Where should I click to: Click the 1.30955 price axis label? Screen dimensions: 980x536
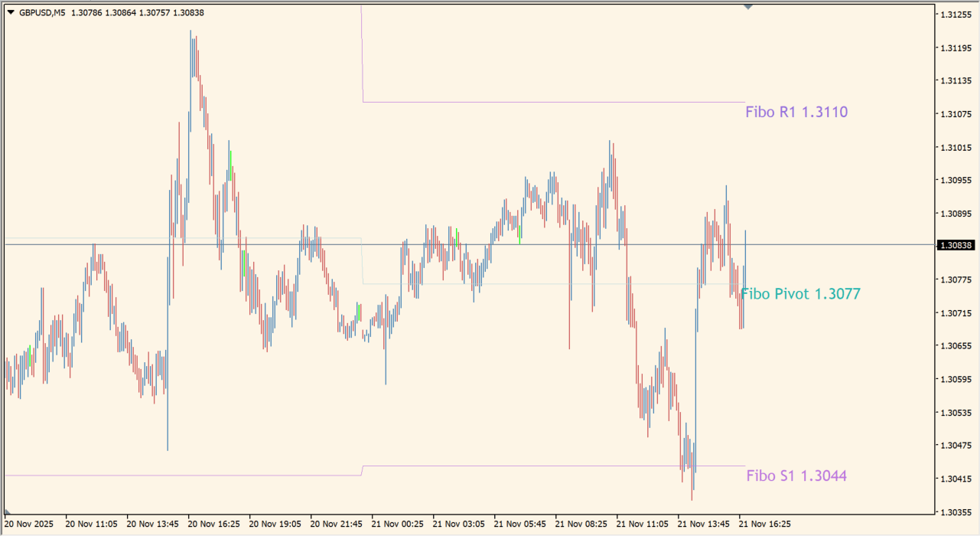[956, 181]
